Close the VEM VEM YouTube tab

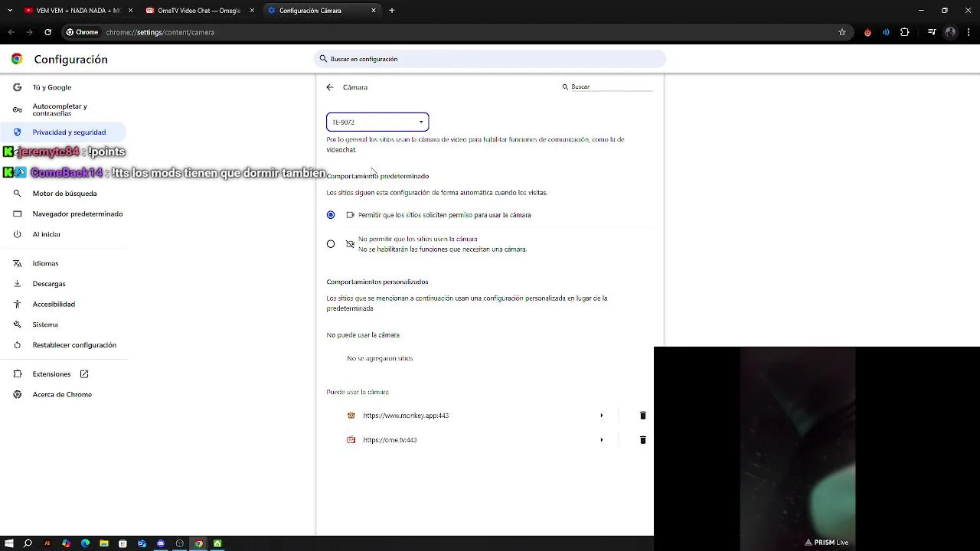click(130, 11)
